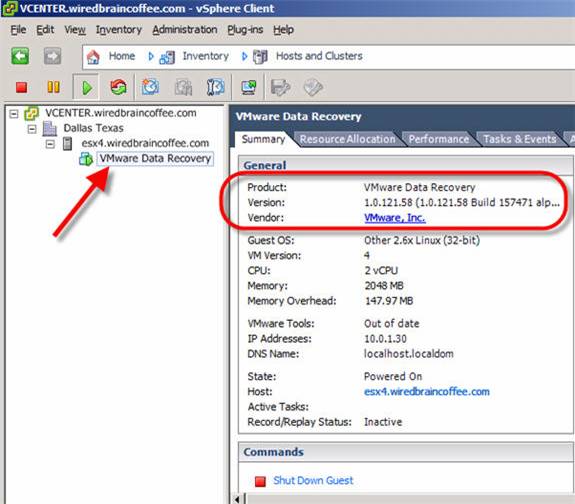Collapse the VCENTER.wiredbraincoffee.com tree node
Image resolution: width=575 pixels, height=504 pixels.
(x=14, y=114)
